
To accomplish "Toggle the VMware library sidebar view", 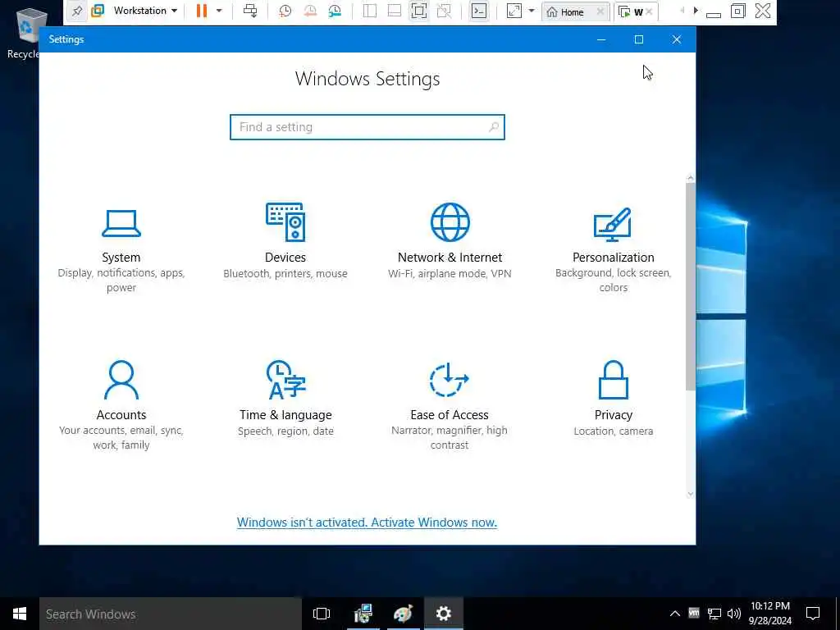I will [x=370, y=11].
